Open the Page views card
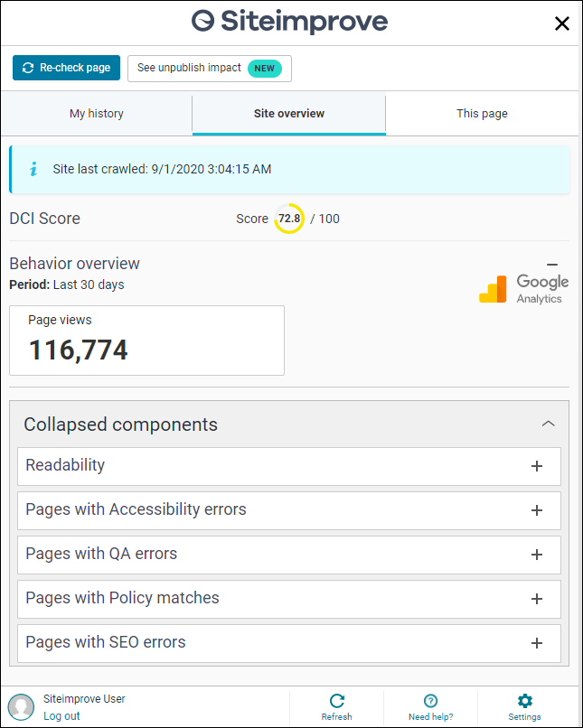This screenshot has height=728, width=583. click(x=146, y=341)
